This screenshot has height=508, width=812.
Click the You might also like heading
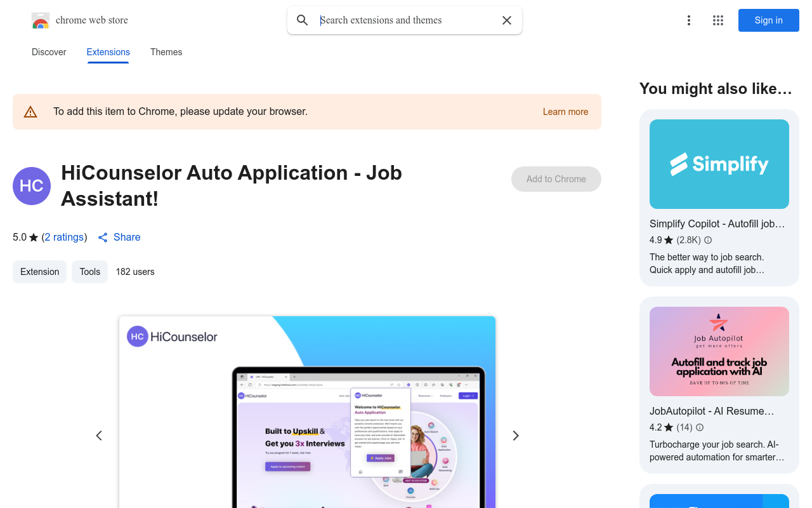pos(716,89)
